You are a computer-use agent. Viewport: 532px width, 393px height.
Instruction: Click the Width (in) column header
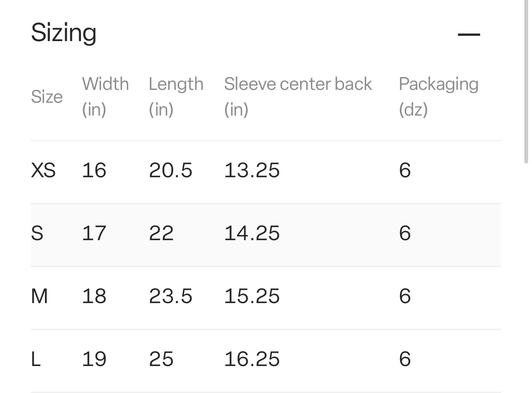(105, 96)
